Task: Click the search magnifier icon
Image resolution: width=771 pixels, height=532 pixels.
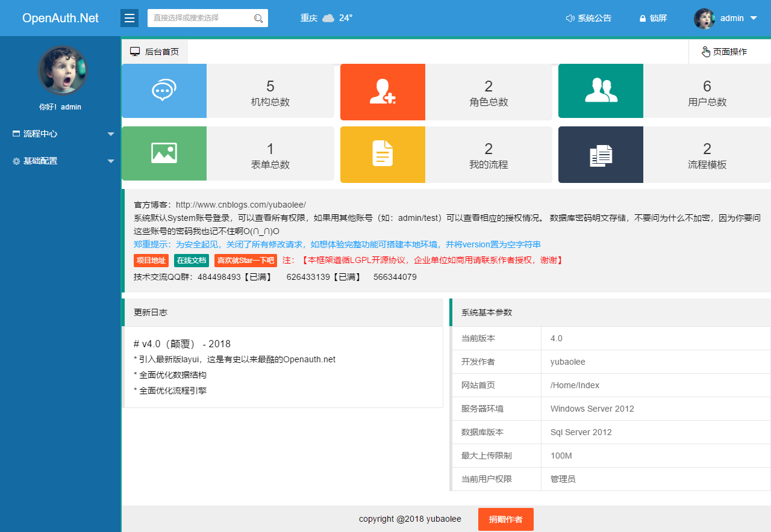Action: click(x=258, y=19)
